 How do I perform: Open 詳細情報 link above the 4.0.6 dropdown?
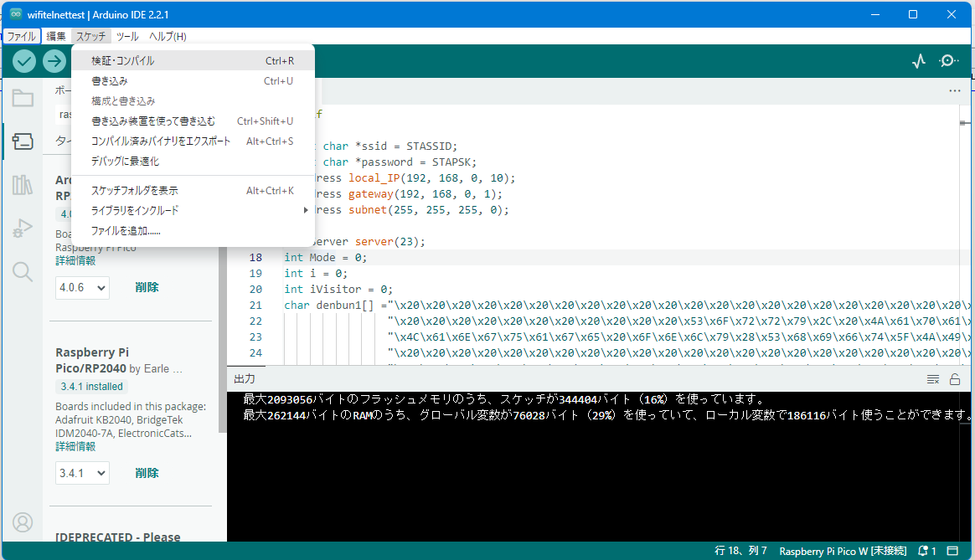click(x=75, y=260)
